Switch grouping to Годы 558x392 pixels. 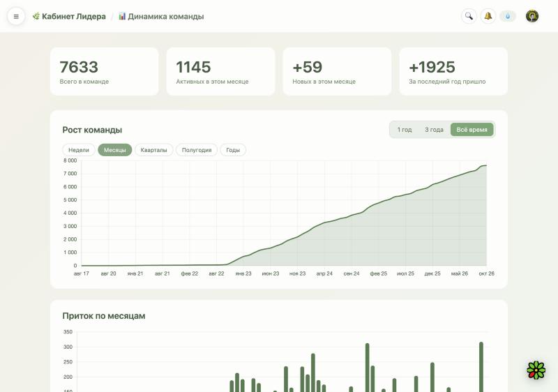click(x=233, y=150)
